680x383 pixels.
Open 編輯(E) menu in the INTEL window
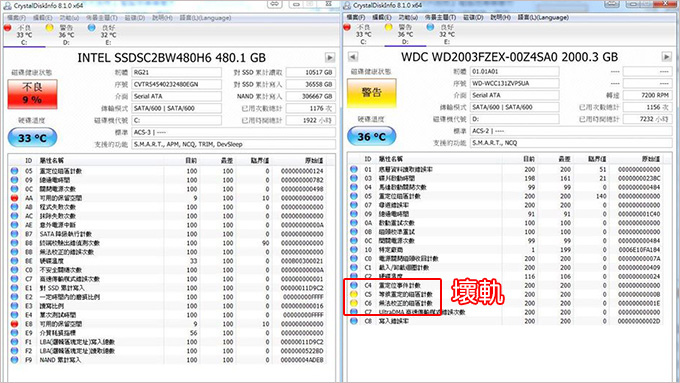(42, 18)
